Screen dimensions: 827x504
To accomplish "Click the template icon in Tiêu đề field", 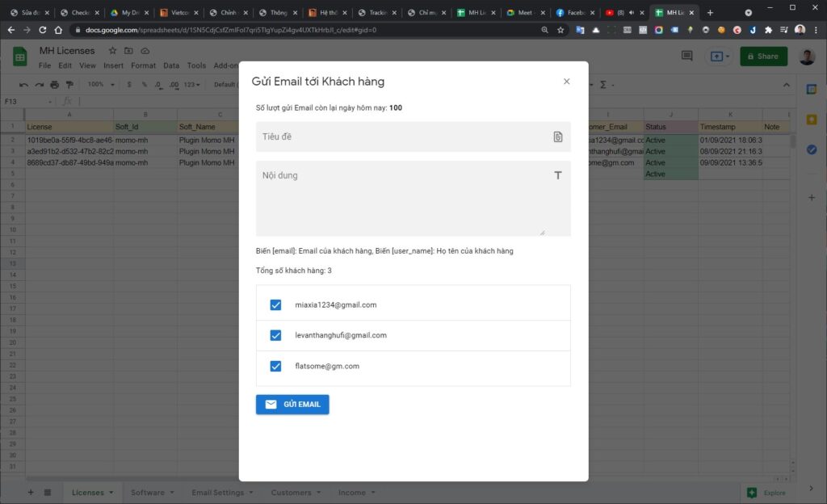I will tap(557, 136).
